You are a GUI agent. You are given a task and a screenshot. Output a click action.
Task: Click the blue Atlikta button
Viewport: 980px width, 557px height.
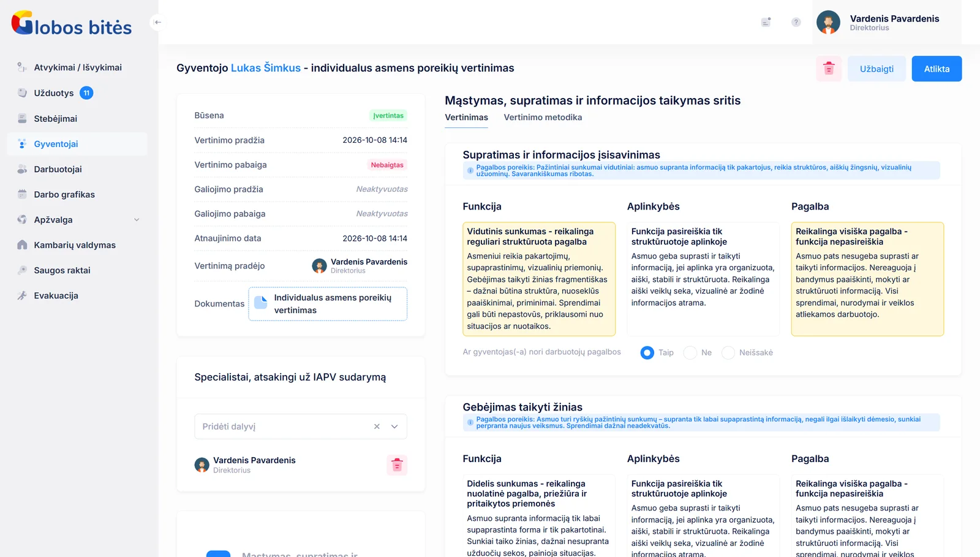coord(937,69)
